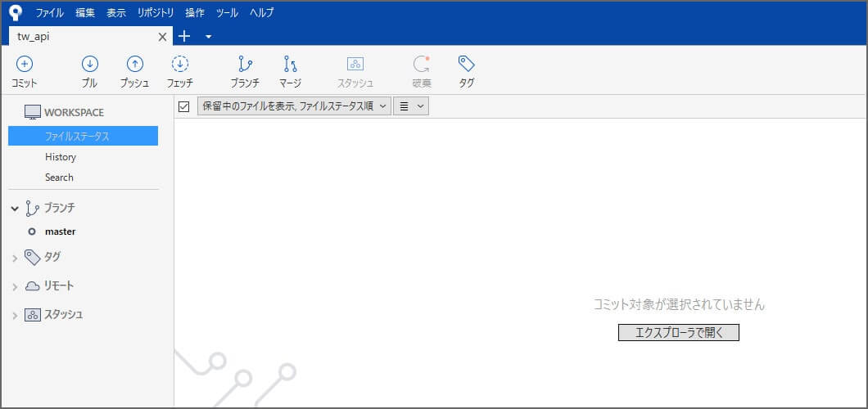The height and width of the screenshot is (409, 868).
Task: Open the ツール menu
Action: 227,13
